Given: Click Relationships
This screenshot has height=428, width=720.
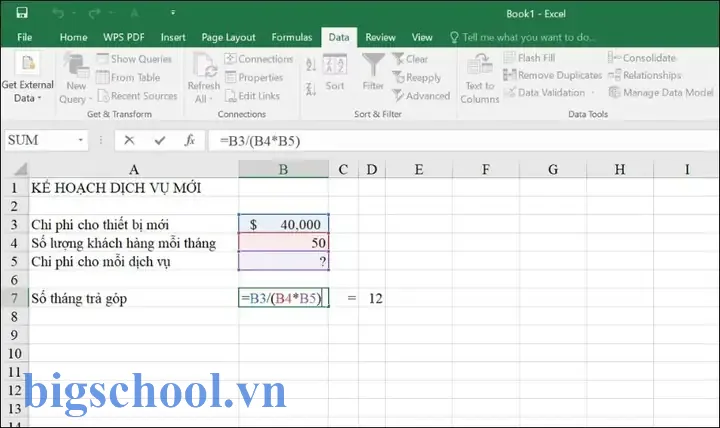Looking at the screenshot, I should click(x=645, y=75).
